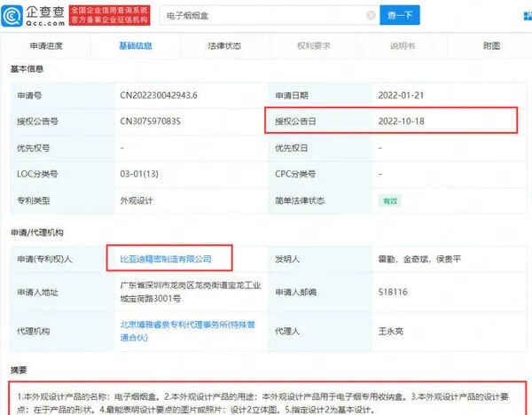Click grant announcement date 2022-10-18
Viewport: 532px width, 415px height.
click(401, 121)
